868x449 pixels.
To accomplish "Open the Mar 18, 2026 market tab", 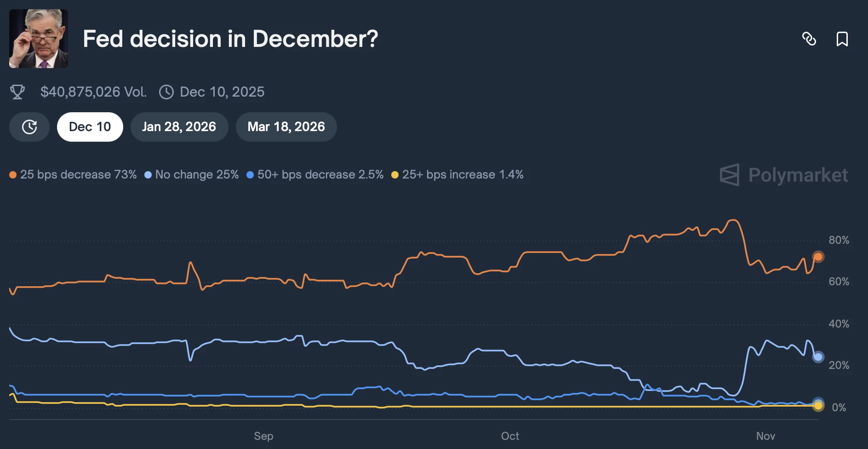I will coord(286,127).
